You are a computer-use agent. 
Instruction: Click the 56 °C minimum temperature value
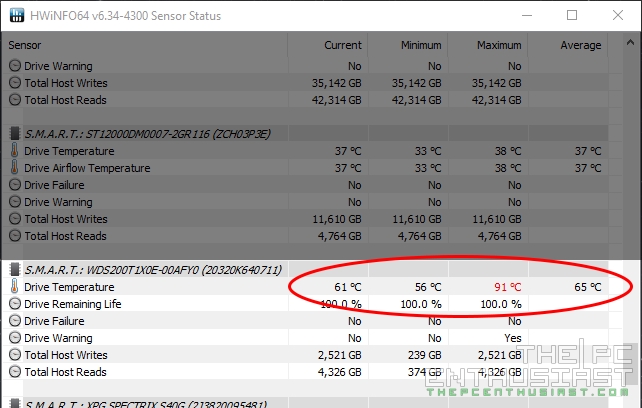[428, 287]
